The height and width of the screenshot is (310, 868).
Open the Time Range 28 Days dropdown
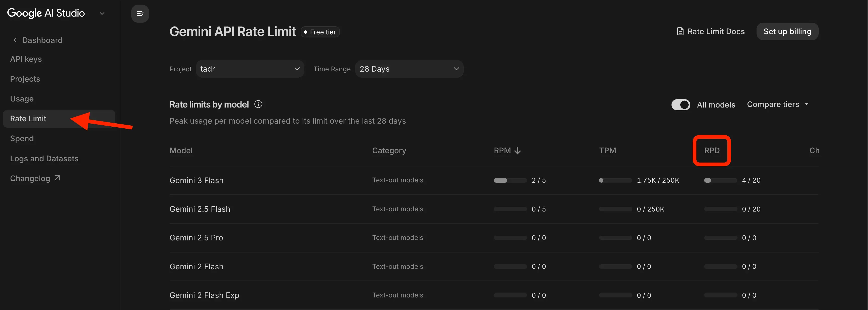(409, 69)
